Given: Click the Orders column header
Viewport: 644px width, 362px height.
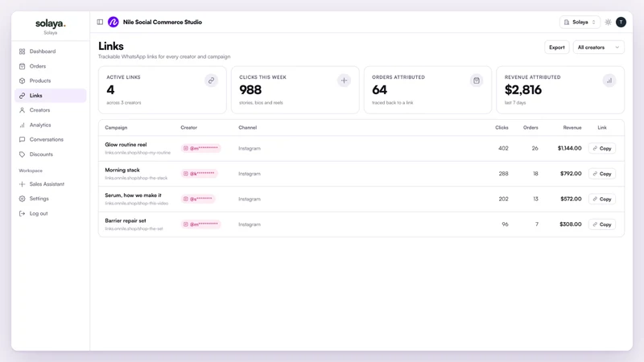Looking at the screenshot, I should pos(530,128).
